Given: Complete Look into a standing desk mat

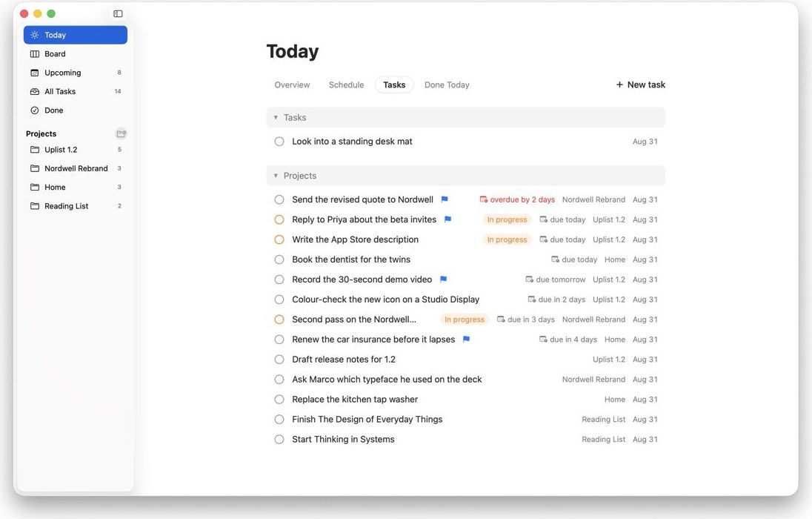Looking at the screenshot, I should coord(279,142).
